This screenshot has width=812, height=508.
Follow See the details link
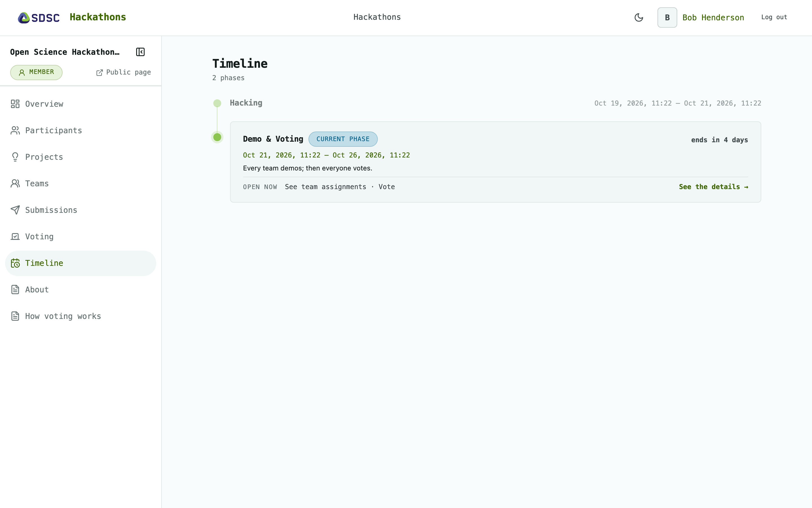tap(713, 187)
